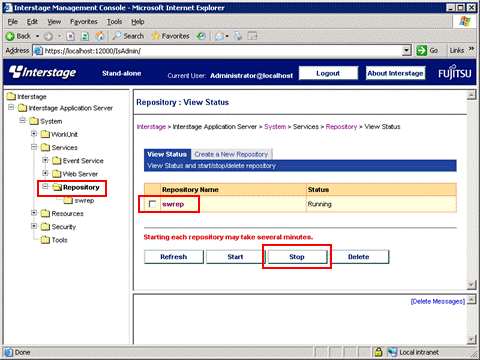Click the Mail envelope toolbar icon
The height and width of the screenshot is (360, 480).
click(x=220, y=36)
